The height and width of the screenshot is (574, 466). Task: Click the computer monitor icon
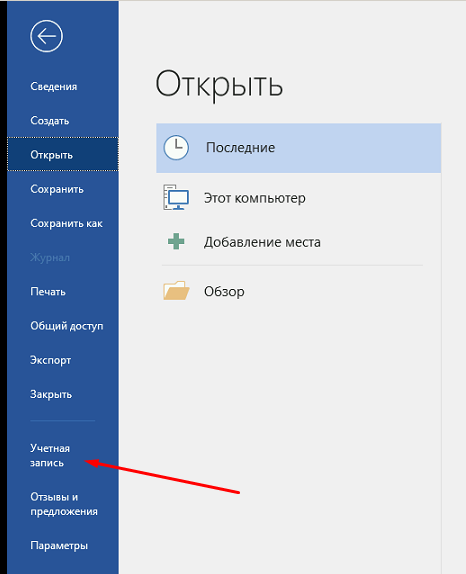[176, 197]
